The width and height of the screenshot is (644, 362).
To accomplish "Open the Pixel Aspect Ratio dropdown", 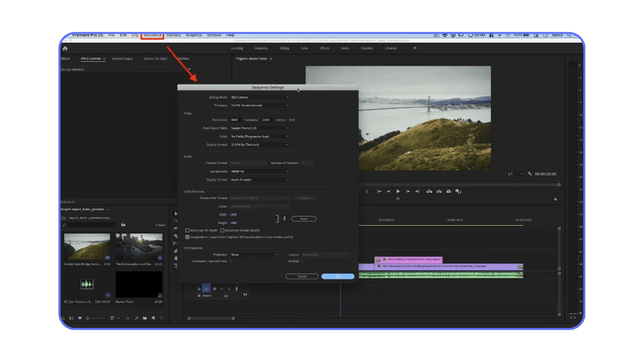I will click(x=260, y=128).
